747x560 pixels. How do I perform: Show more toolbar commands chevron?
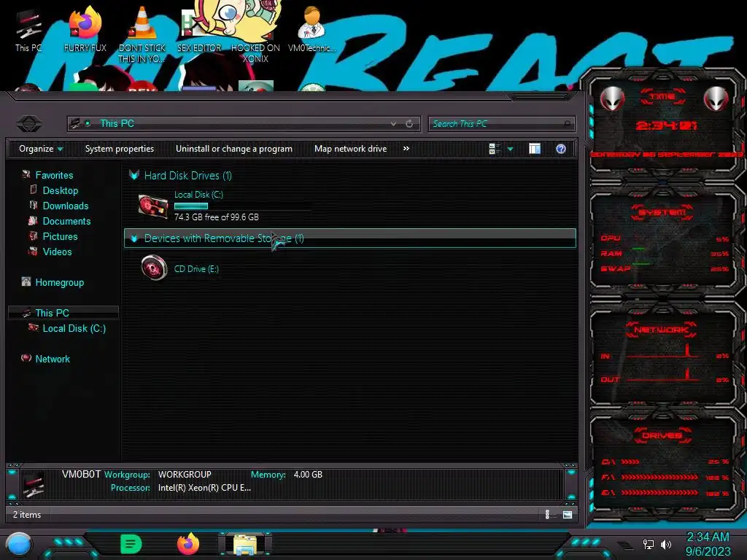(x=406, y=149)
